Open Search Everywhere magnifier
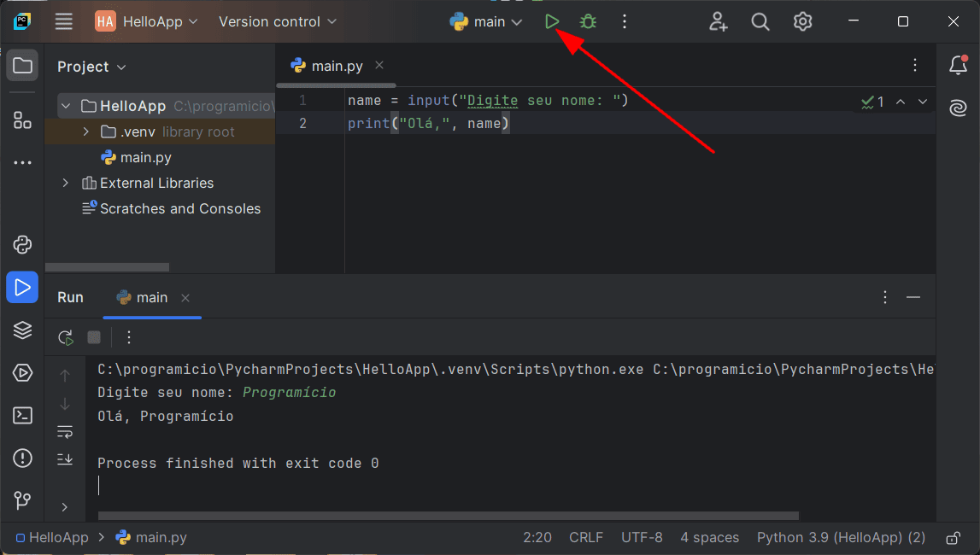 pos(760,22)
